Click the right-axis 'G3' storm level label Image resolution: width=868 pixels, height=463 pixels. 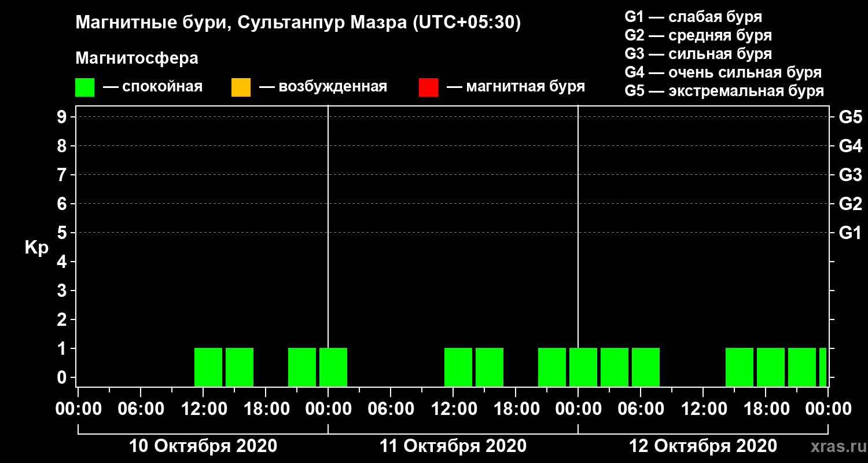click(850, 175)
